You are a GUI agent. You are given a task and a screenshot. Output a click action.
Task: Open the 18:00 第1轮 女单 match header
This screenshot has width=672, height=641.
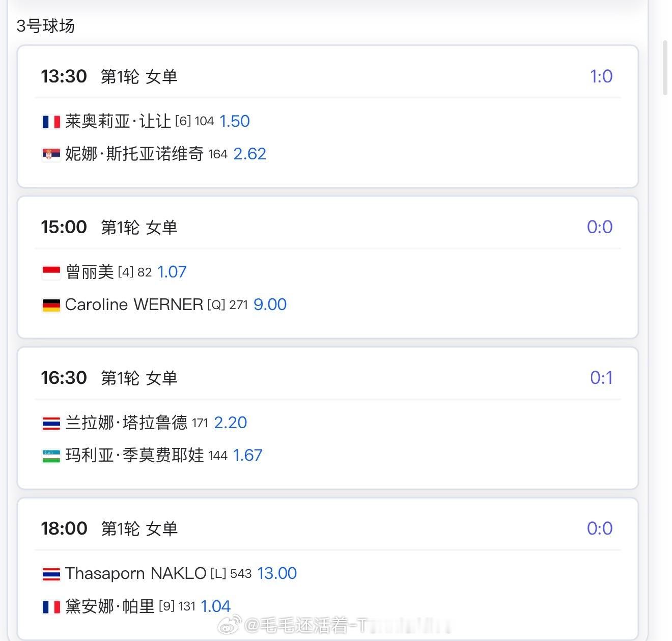328,528
